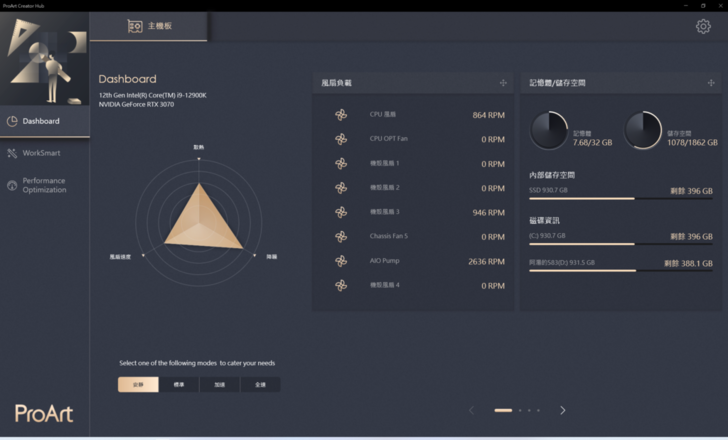Click the active first page indicator bar
The image size is (728, 440).
click(503, 410)
